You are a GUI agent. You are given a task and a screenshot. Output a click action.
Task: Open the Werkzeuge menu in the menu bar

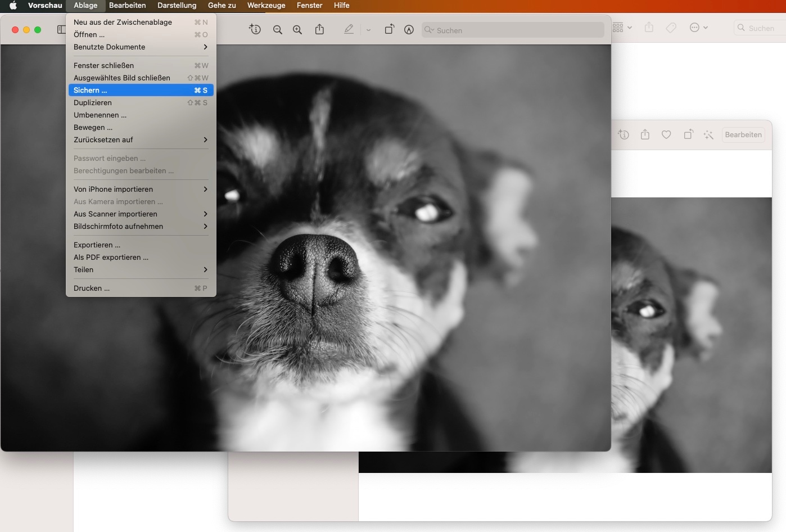(266, 6)
